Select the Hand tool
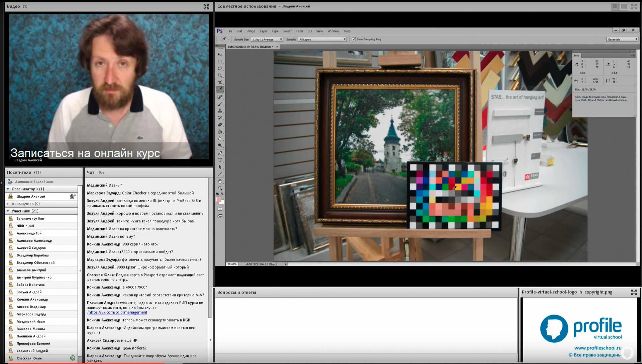This screenshot has width=642, height=364. [220, 181]
